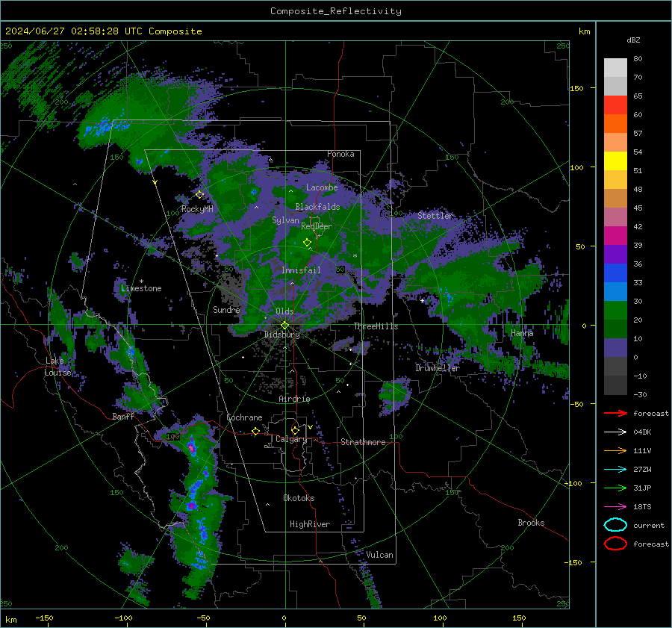Click the Olds city label
Viewport: 672px width, 628px height.
[x=284, y=311]
